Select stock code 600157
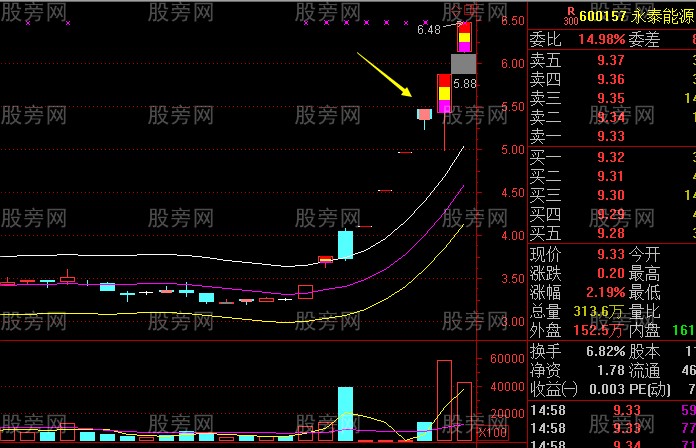 point(602,16)
